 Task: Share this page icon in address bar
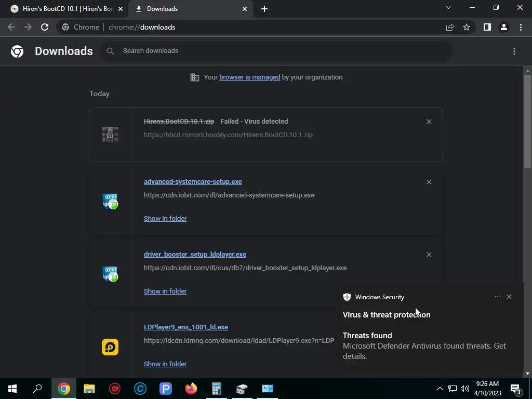[x=450, y=27]
